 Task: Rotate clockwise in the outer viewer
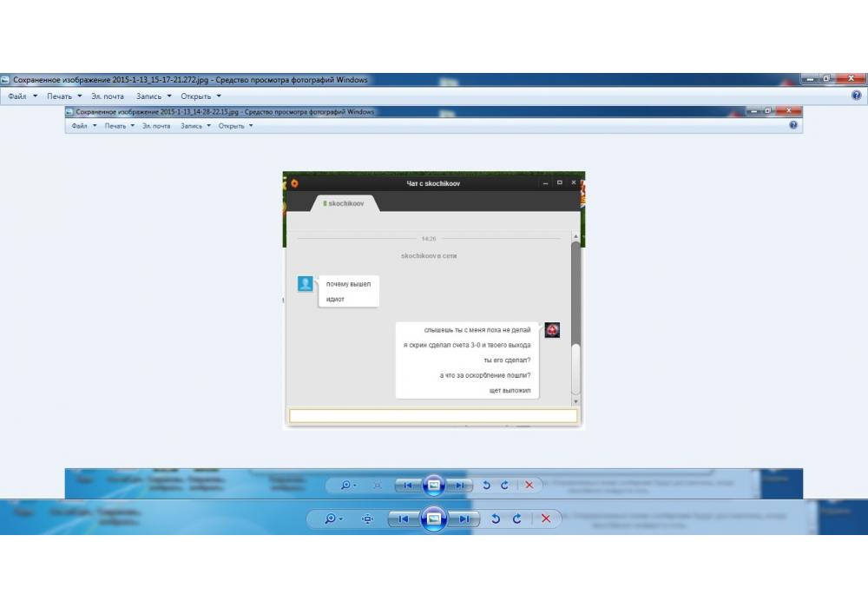tap(516, 519)
